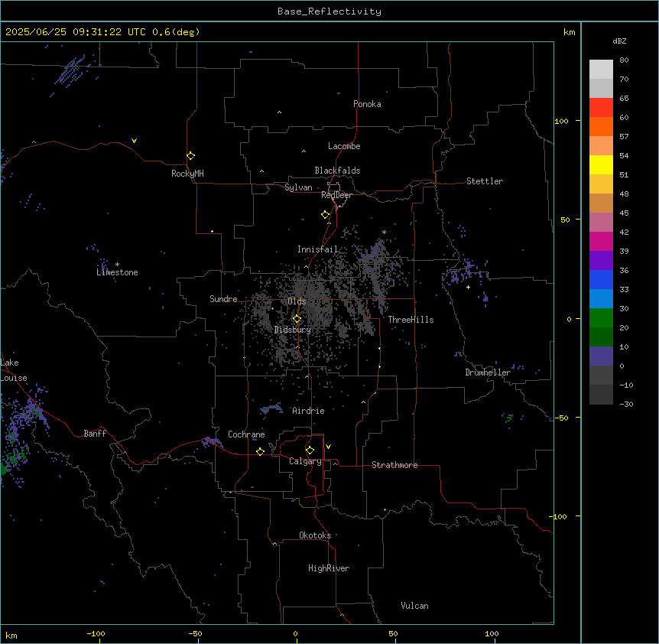Screen dimensions: 659x644
Task: Click the km unit label at top right
Action: click(x=569, y=32)
